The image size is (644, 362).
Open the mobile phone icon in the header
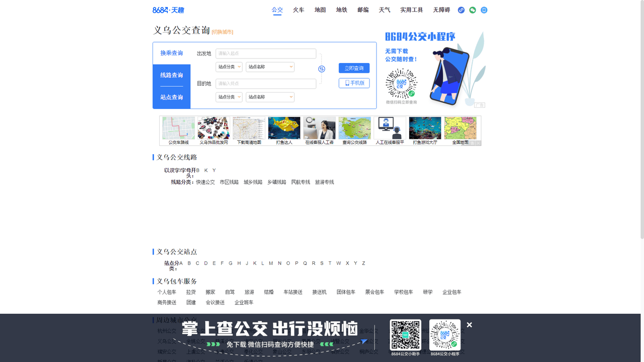tap(484, 10)
